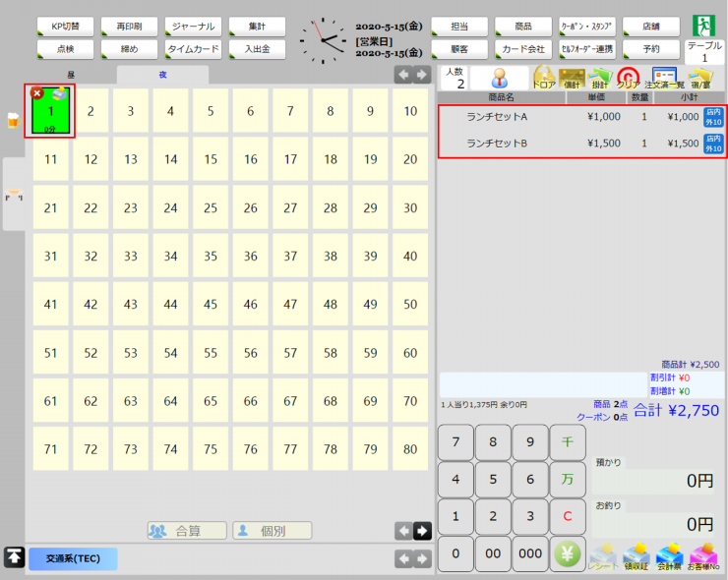
Task: Open the 注文済一覧 order list icon
Action: 664,78
